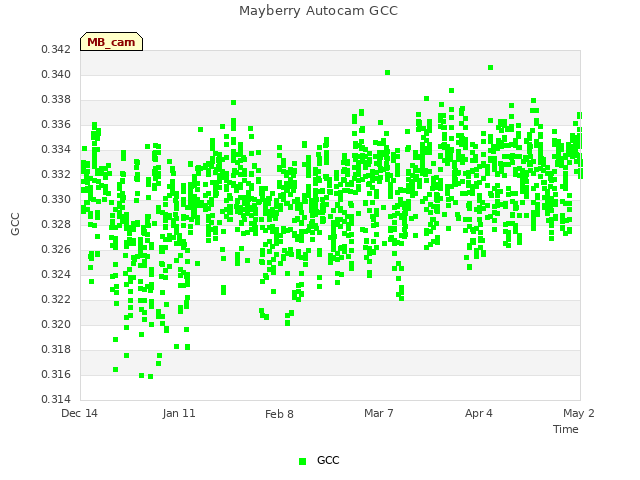This screenshot has height=480, width=640.
Task: Click the 0.328 y-axis value
Action: coord(56,224)
